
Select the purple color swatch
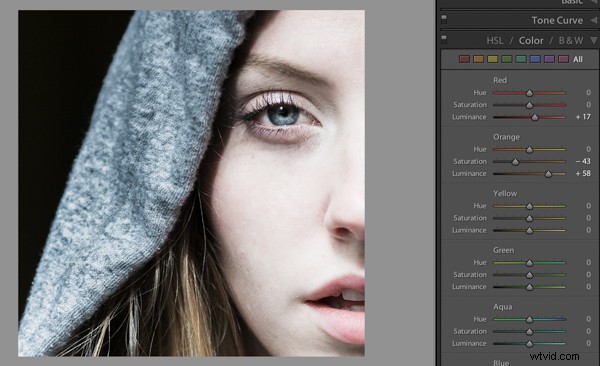[x=549, y=59]
